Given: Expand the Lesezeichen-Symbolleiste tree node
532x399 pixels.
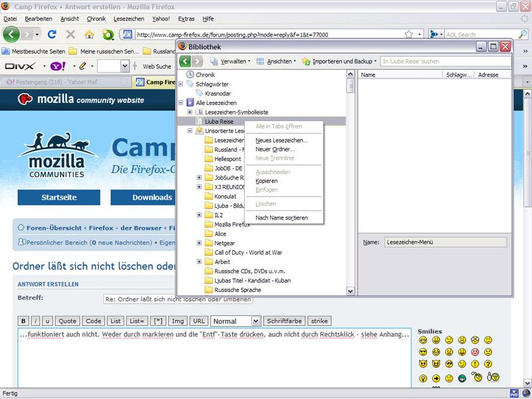Looking at the screenshot, I should [x=190, y=112].
